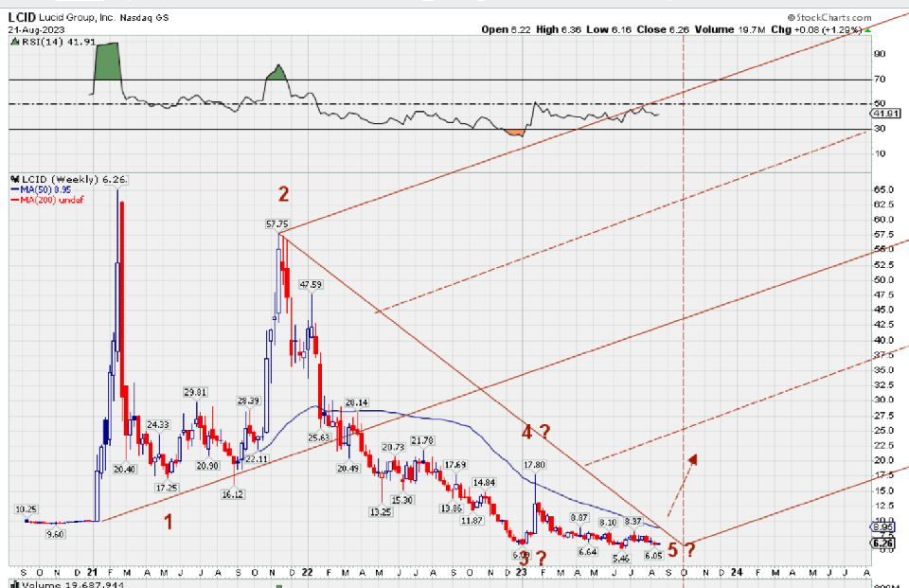Click the Volume 19,687,914 panel label
The height and width of the screenshot is (588, 909).
click(x=73, y=584)
